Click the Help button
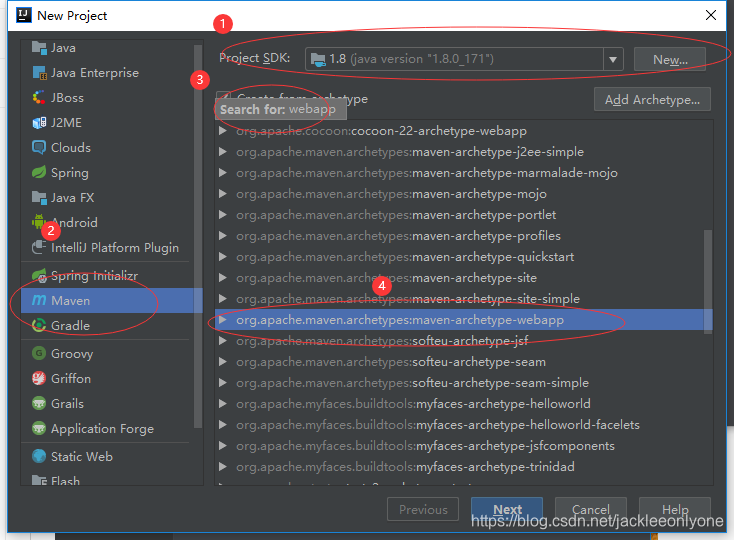The image size is (734, 540). coord(675,509)
